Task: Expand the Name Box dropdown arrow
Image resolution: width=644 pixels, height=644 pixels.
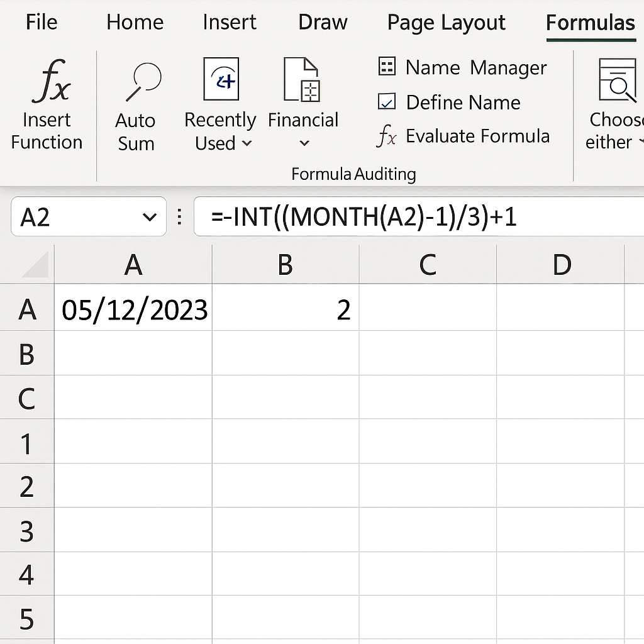Action: click(x=150, y=218)
